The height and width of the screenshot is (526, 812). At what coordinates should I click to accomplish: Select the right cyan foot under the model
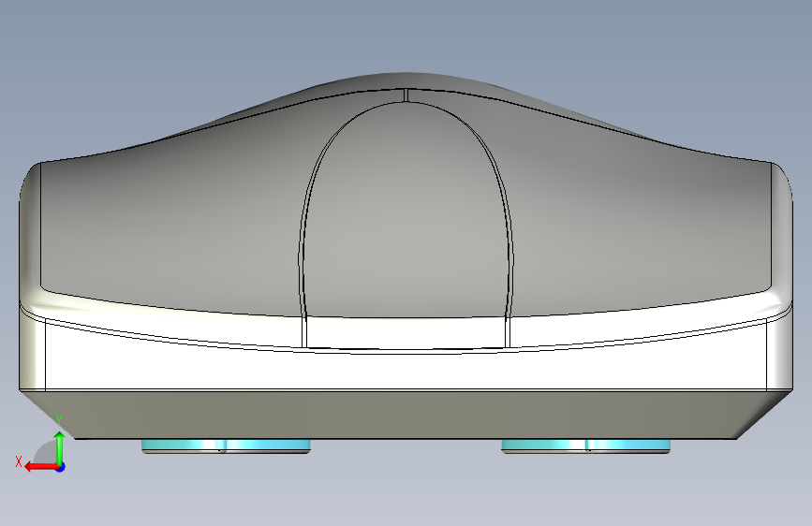pyautogui.click(x=585, y=446)
